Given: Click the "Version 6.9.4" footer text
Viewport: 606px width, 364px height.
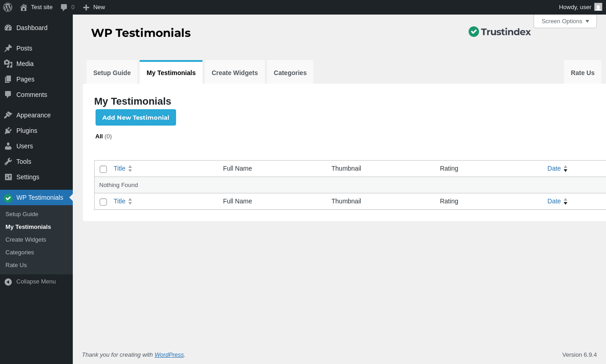Looking at the screenshot, I should [580, 355].
